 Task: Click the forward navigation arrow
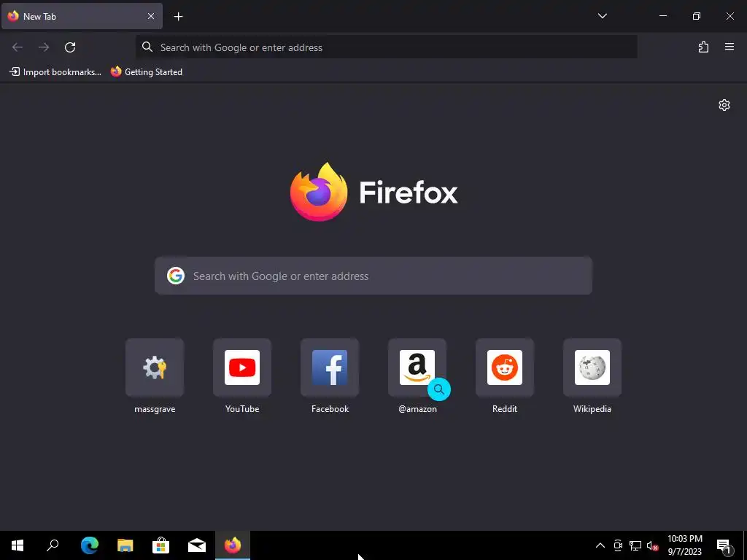(x=44, y=47)
